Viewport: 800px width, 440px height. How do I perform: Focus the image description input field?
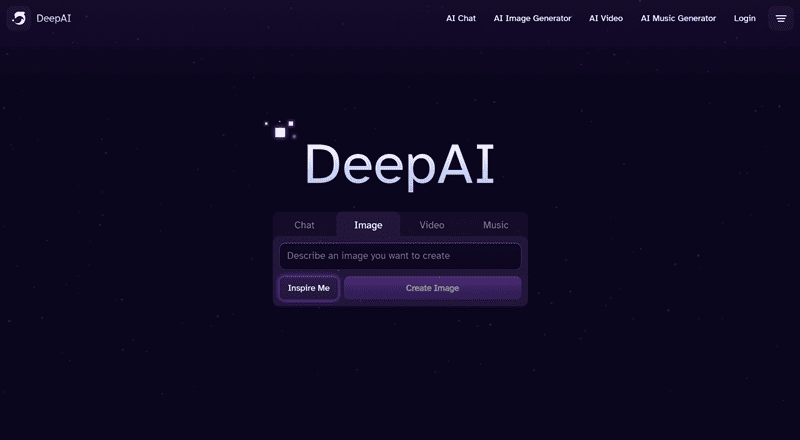click(400, 256)
